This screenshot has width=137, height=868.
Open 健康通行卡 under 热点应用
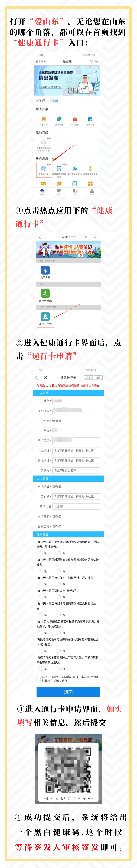click(x=43, y=169)
